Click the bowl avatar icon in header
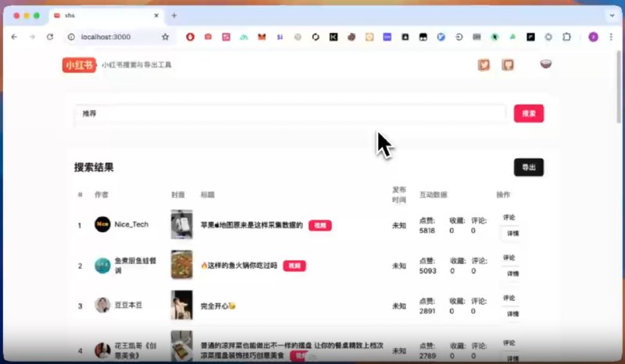 (x=545, y=64)
